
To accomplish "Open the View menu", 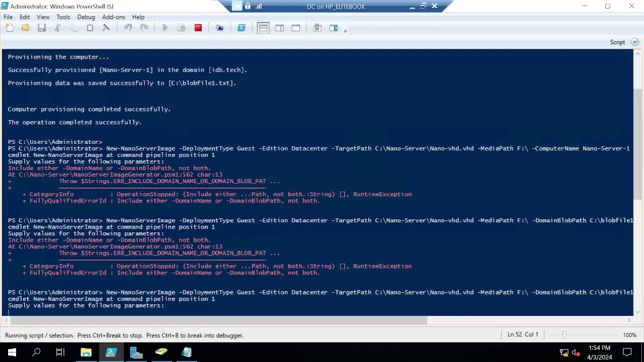I will pos(43,17).
